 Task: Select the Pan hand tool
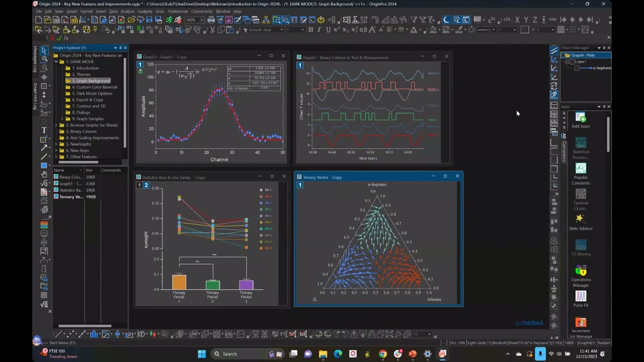click(44, 174)
